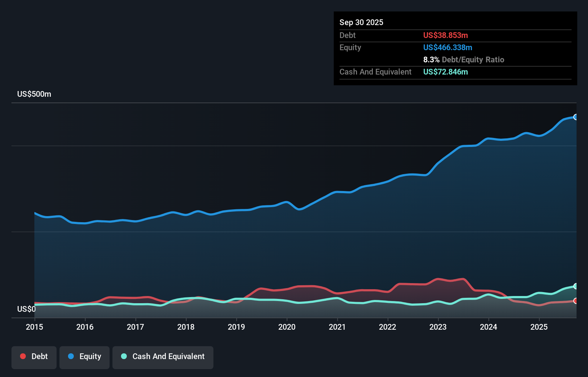Click the blue Equity legend dot
Image resolution: width=588 pixels, height=377 pixels.
71,356
